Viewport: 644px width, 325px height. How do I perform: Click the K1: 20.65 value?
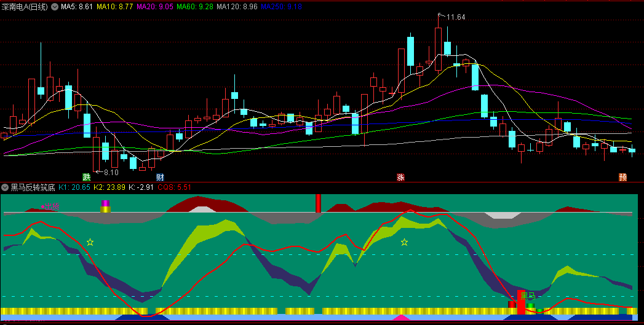coord(74,187)
